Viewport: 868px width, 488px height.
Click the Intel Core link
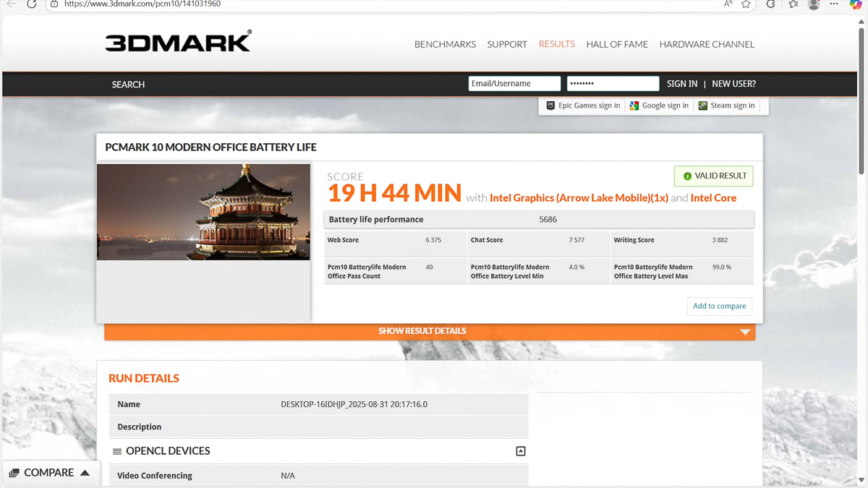point(713,198)
